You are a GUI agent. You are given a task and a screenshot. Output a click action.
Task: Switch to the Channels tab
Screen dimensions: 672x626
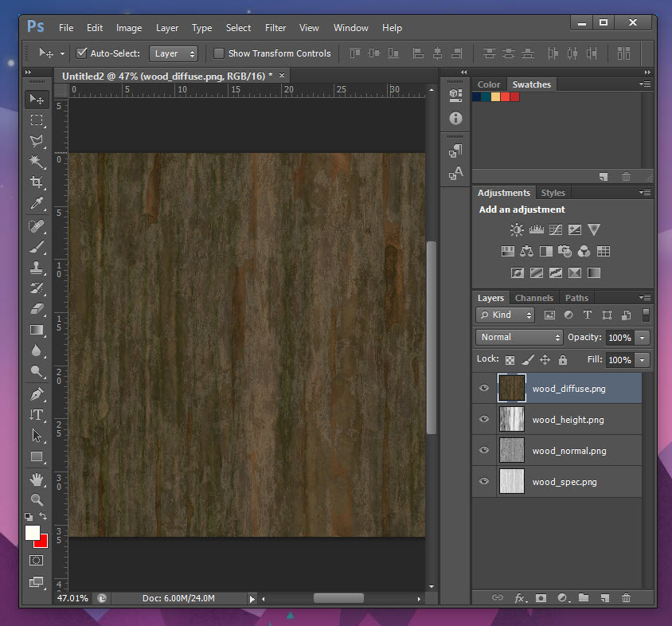[x=533, y=298]
